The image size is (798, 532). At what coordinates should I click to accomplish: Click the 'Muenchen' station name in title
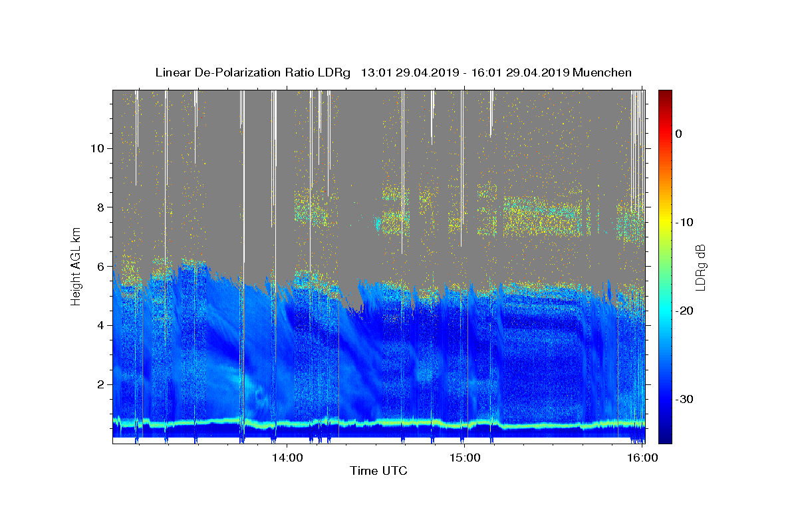(602, 72)
